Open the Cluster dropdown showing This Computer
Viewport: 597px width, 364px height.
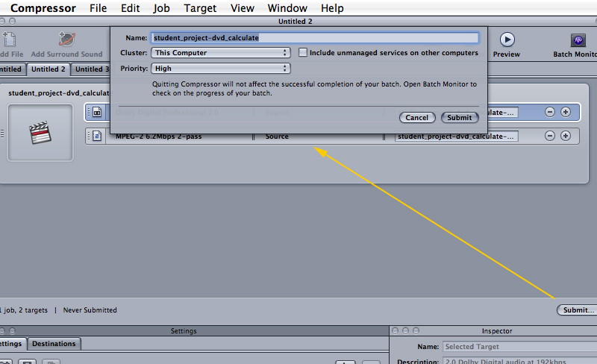[220, 53]
